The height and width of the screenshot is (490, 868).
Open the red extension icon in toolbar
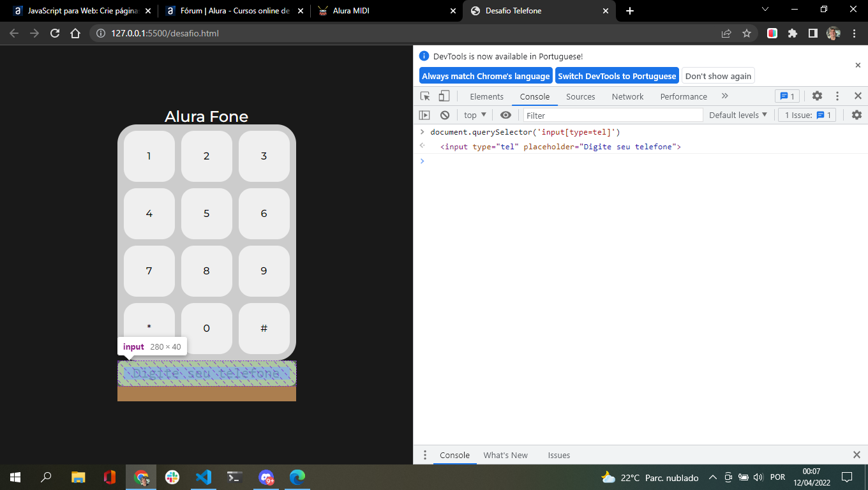pyautogui.click(x=772, y=33)
